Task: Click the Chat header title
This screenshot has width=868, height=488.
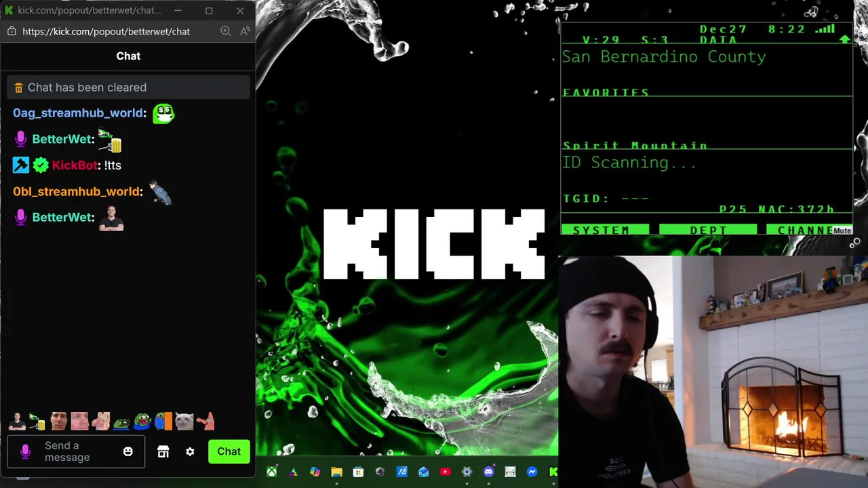Action: click(128, 56)
